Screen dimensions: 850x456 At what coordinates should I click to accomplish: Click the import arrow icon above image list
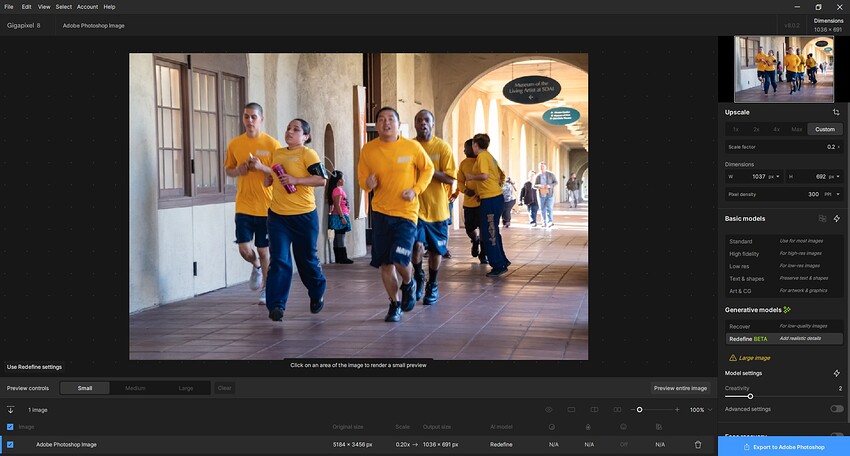[10, 410]
